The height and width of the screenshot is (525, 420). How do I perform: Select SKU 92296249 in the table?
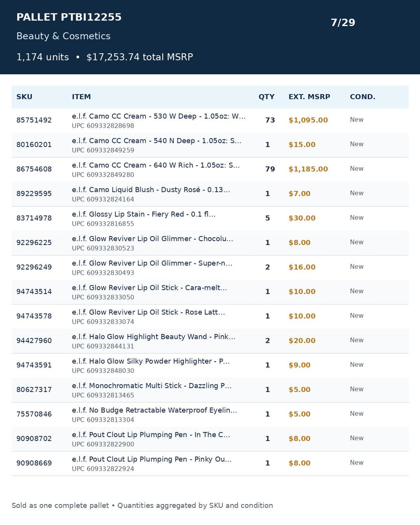click(34, 267)
